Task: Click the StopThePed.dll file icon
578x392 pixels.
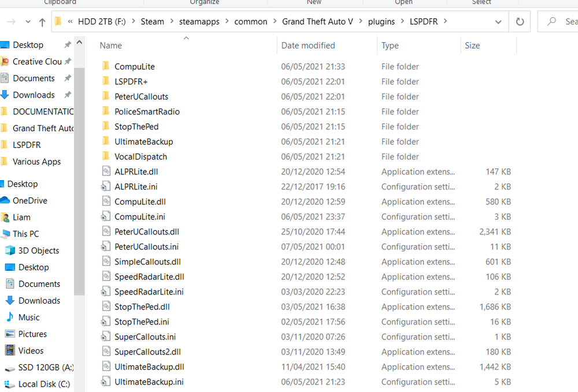Action: point(106,307)
